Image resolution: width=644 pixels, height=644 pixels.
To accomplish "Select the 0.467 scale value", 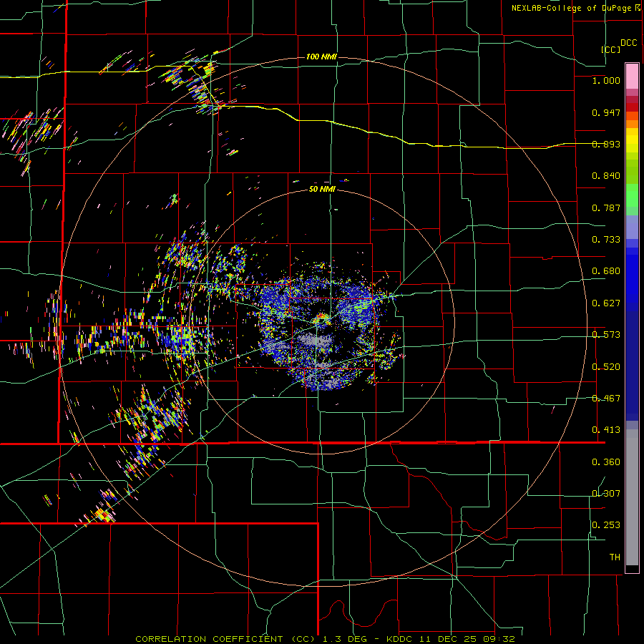I will tap(606, 399).
